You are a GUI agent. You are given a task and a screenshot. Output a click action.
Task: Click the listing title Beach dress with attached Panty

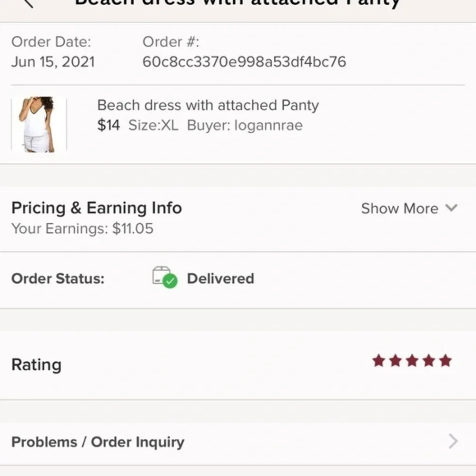pyautogui.click(x=208, y=105)
